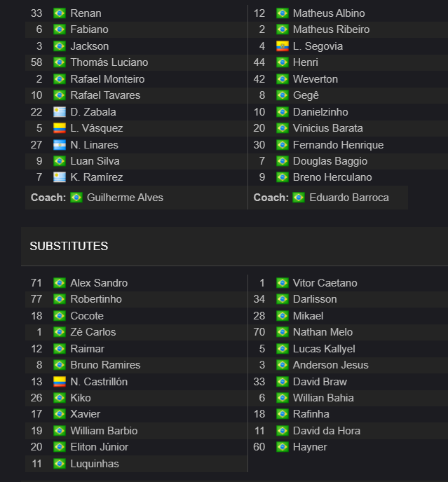The height and width of the screenshot is (482, 448).
Task: Click the Brazil flag beside coach Eduardo Barroca
Action: pyautogui.click(x=299, y=198)
